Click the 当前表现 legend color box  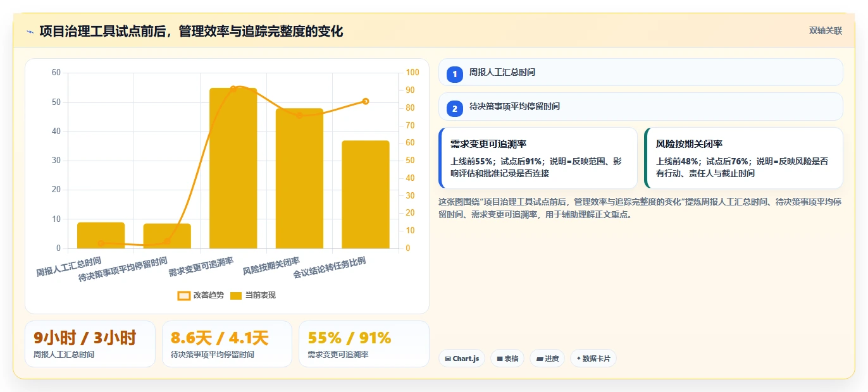(236, 295)
